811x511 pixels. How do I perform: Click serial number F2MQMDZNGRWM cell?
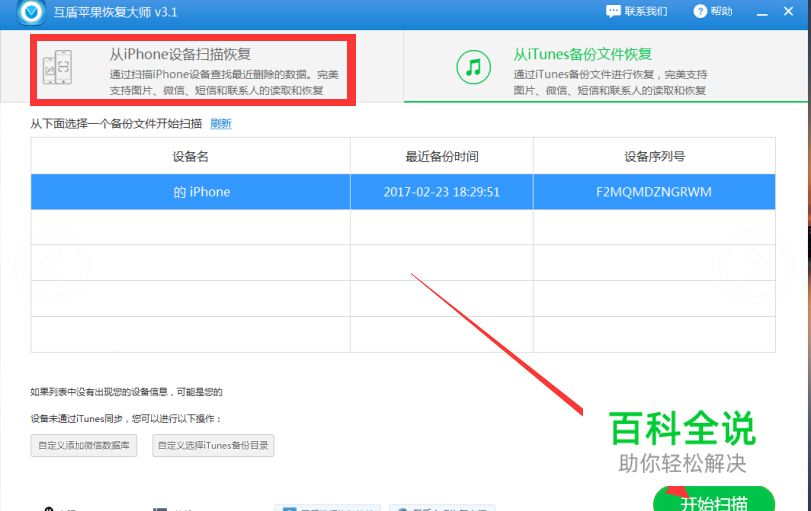click(x=654, y=192)
